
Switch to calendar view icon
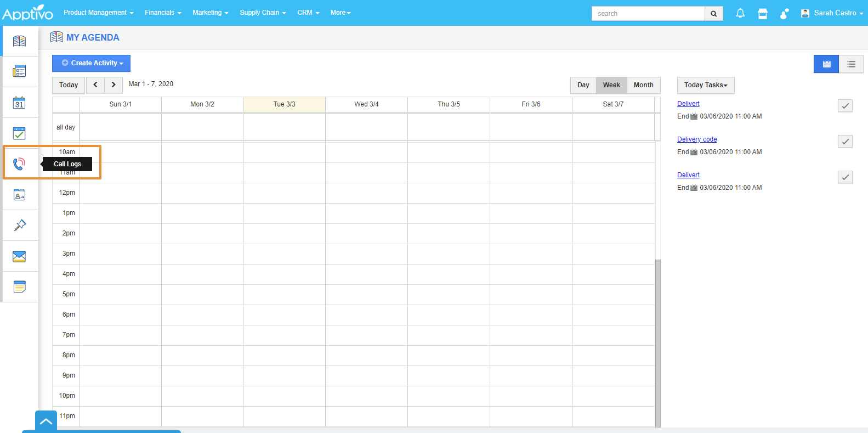point(826,64)
